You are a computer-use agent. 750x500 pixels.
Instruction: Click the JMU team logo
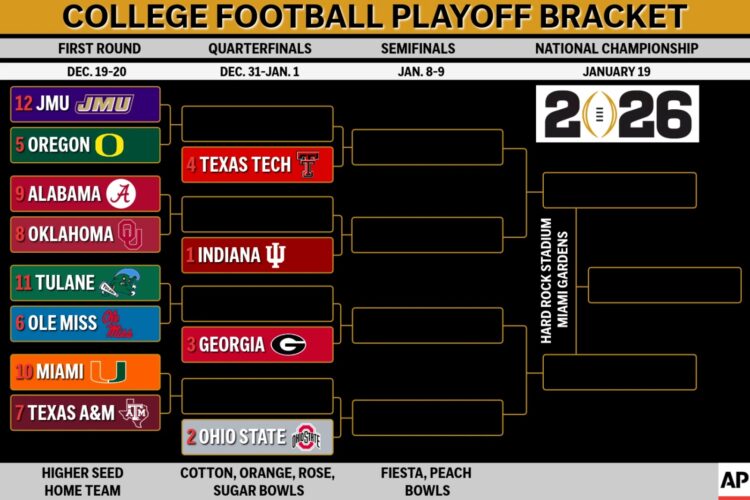104,104
